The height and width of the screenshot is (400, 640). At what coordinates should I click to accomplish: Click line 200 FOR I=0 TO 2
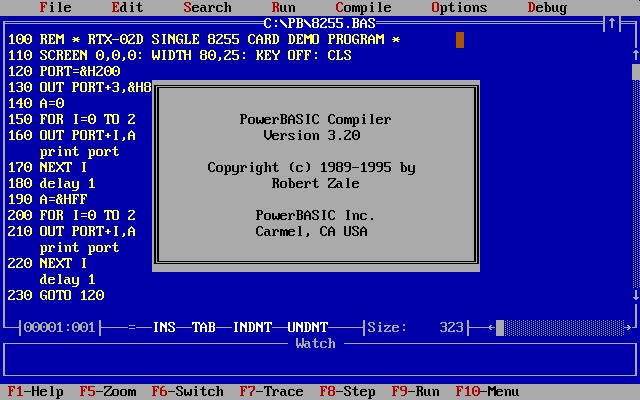pos(71,215)
